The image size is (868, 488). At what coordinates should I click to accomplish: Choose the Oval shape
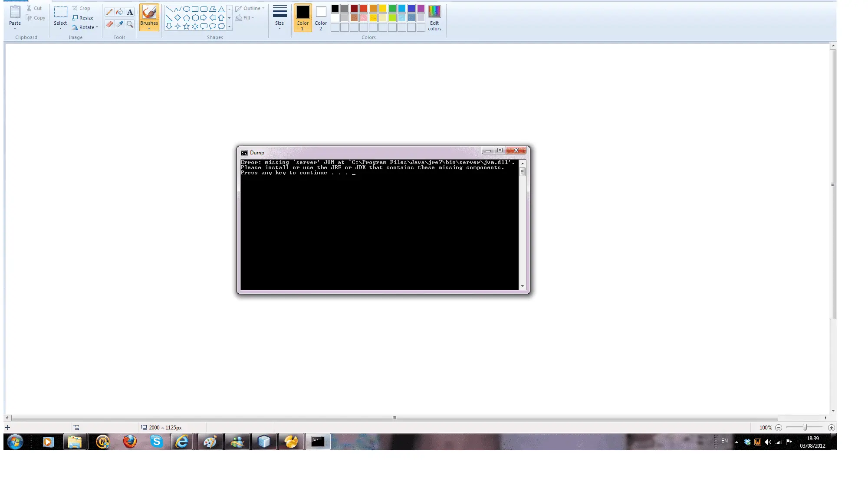pyautogui.click(x=187, y=9)
